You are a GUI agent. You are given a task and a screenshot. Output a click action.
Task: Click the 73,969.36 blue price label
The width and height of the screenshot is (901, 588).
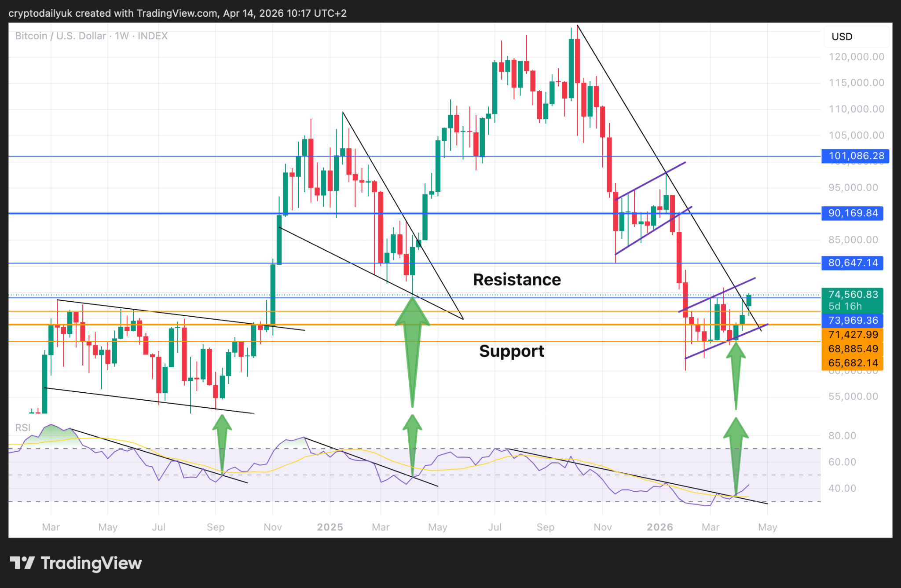pos(852,320)
